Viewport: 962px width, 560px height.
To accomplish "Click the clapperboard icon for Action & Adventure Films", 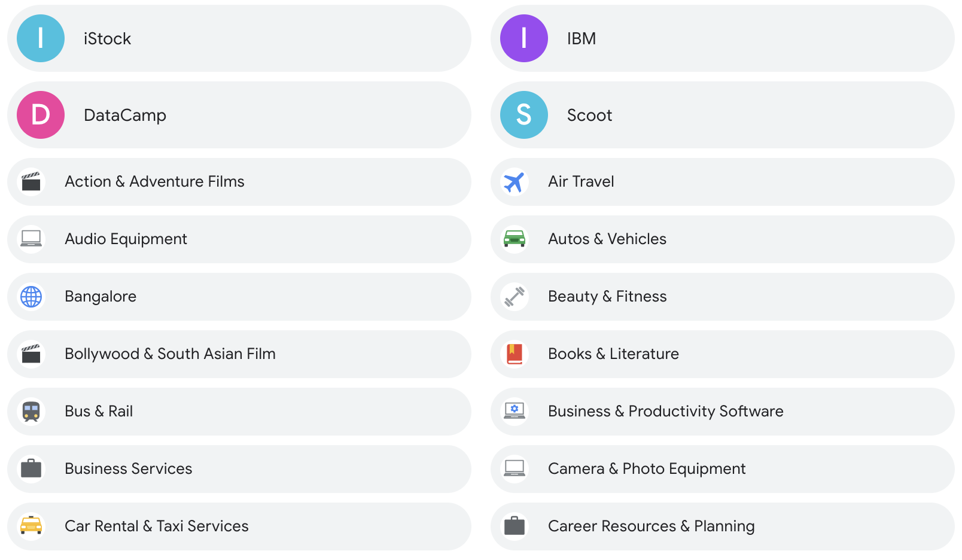I will (31, 182).
